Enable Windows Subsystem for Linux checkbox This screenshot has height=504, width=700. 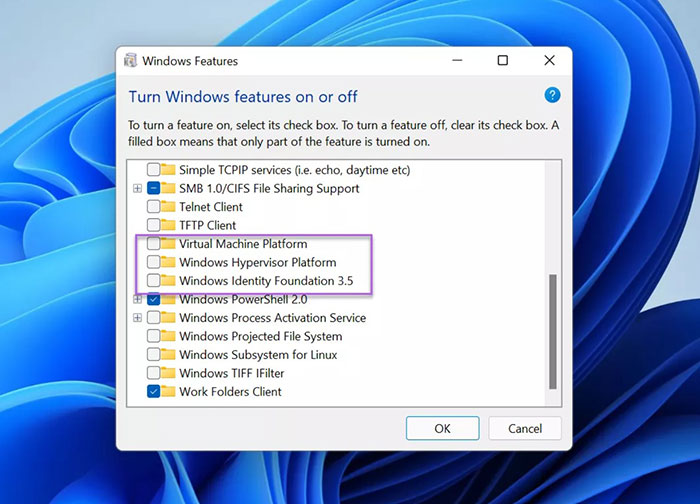(x=154, y=355)
